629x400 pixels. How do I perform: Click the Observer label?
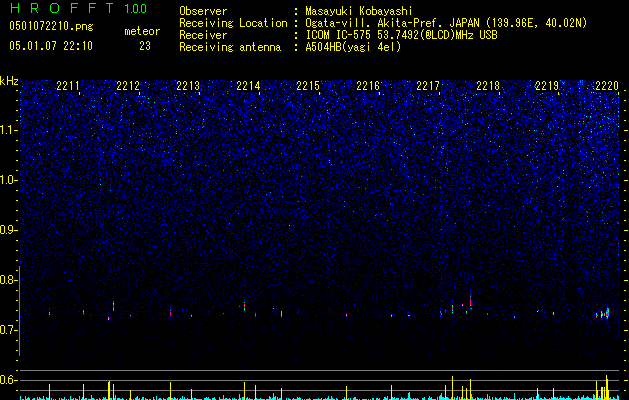tap(203, 11)
